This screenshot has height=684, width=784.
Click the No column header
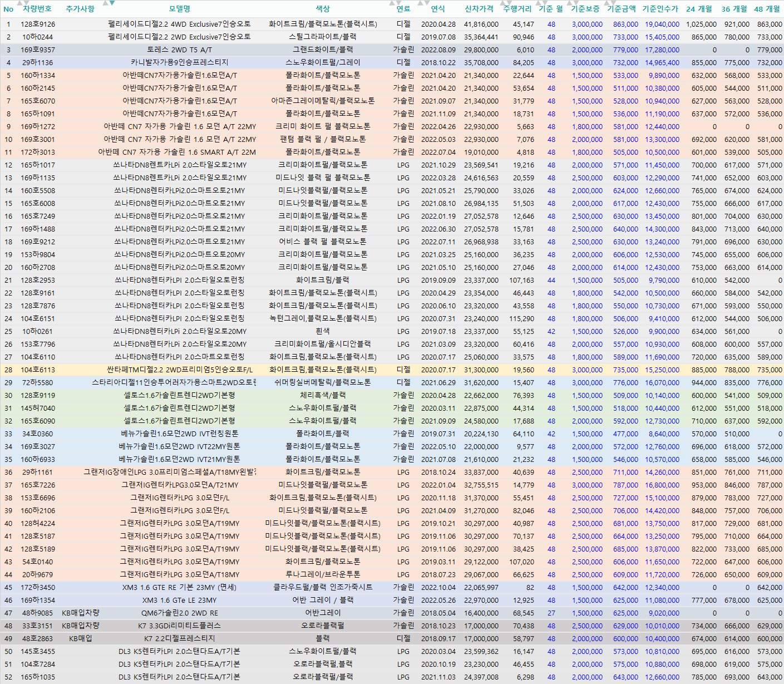coord(8,9)
